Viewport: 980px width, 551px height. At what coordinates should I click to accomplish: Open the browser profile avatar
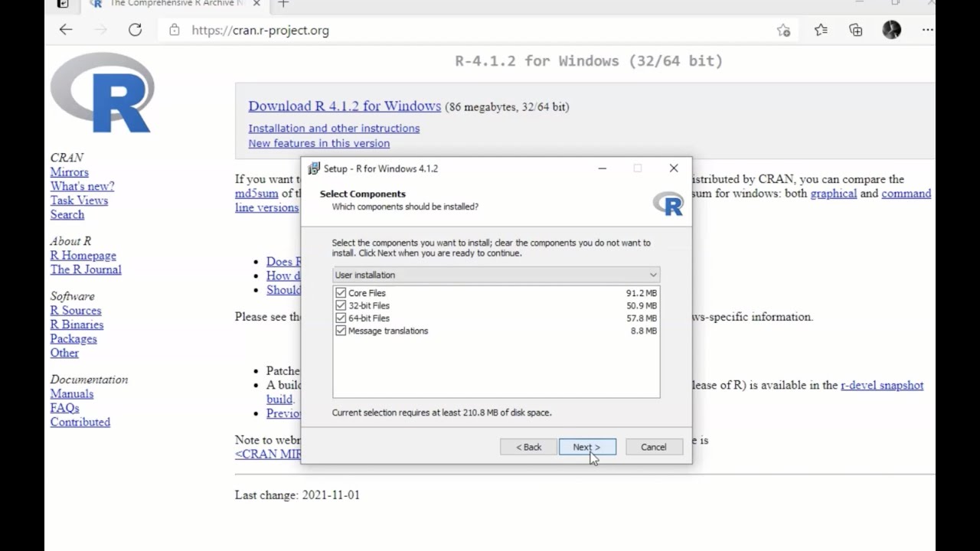(x=892, y=30)
